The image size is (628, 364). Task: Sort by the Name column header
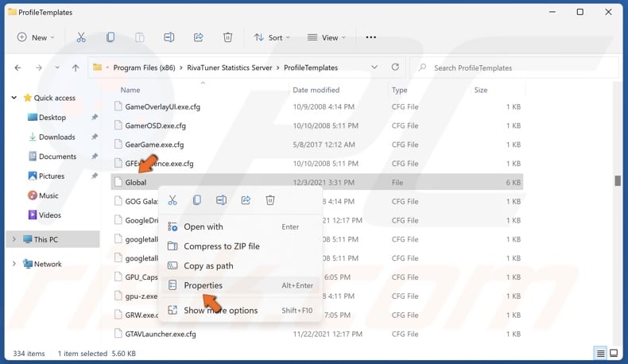pos(130,90)
